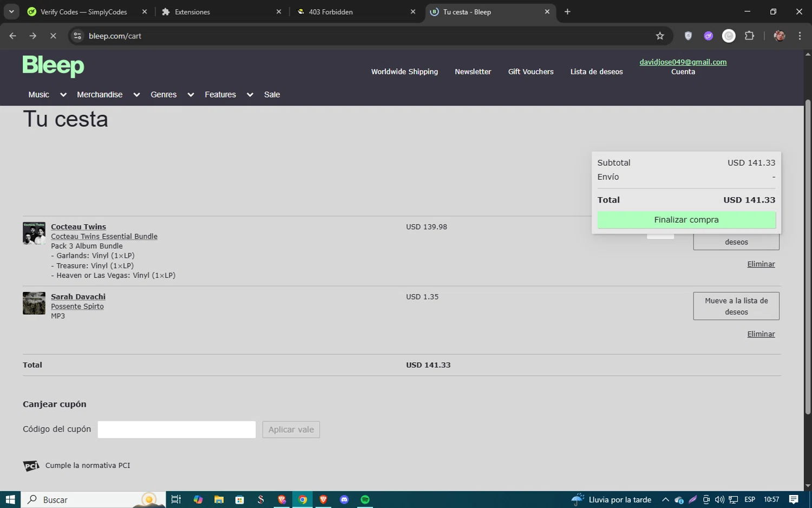Open the Newsletter link
Image resolution: width=812 pixels, height=508 pixels.
click(473, 71)
